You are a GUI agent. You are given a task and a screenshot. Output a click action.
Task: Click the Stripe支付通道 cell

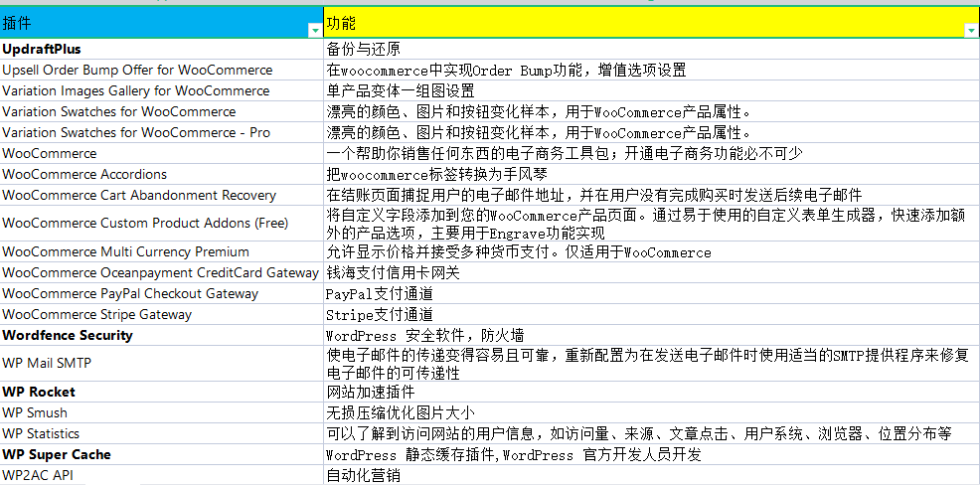652,314
